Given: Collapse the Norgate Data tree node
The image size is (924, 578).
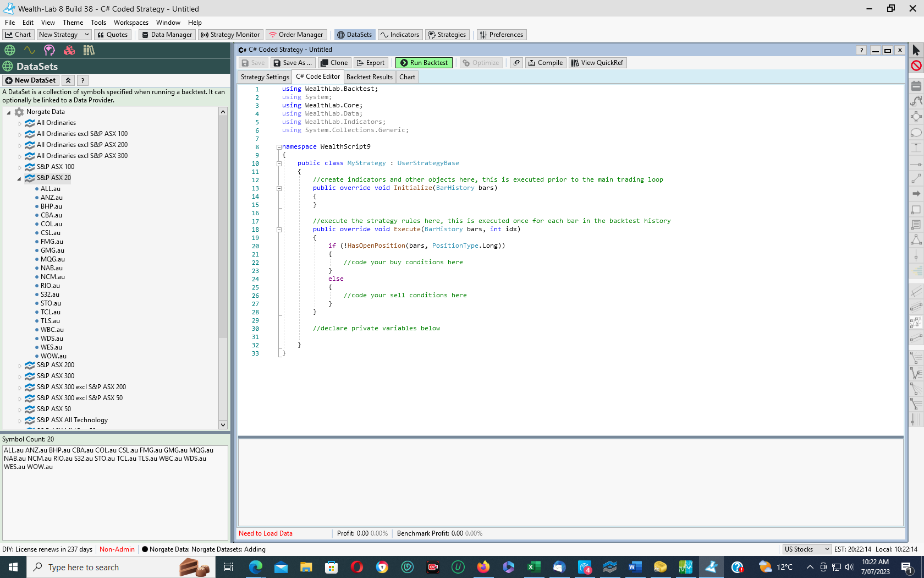Looking at the screenshot, I should tap(9, 112).
